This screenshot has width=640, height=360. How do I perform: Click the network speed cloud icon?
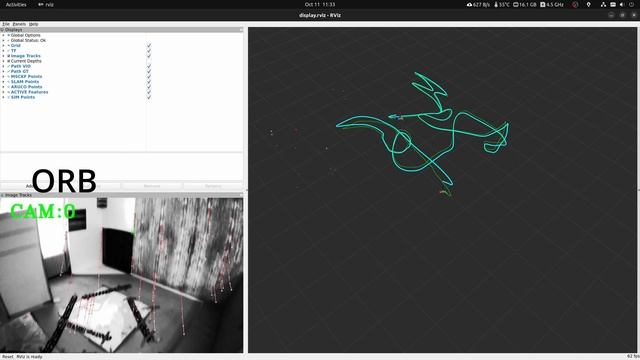pyautogui.click(x=469, y=4)
